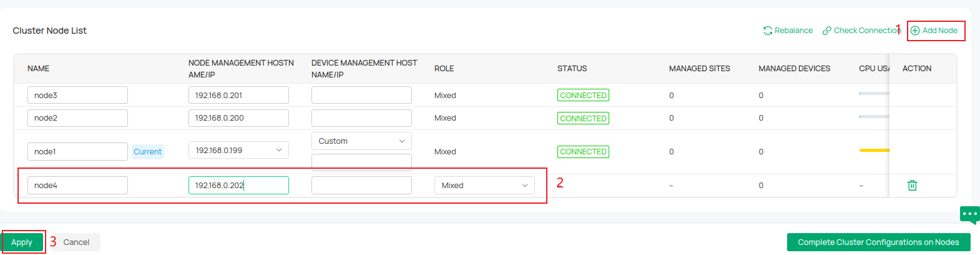Click the Current badge beside node1
This screenshot has height=255, width=980.
(147, 152)
